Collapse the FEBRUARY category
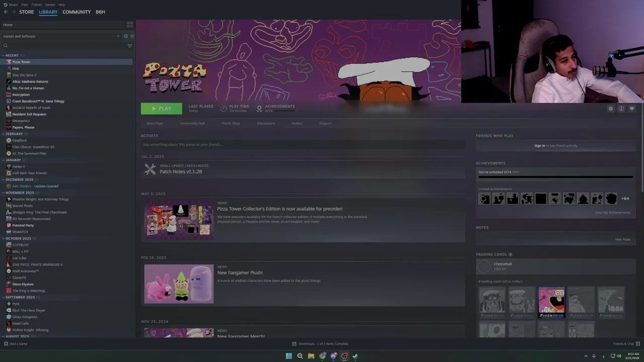The height and width of the screenshot is (362, 644). click(3, 134)
